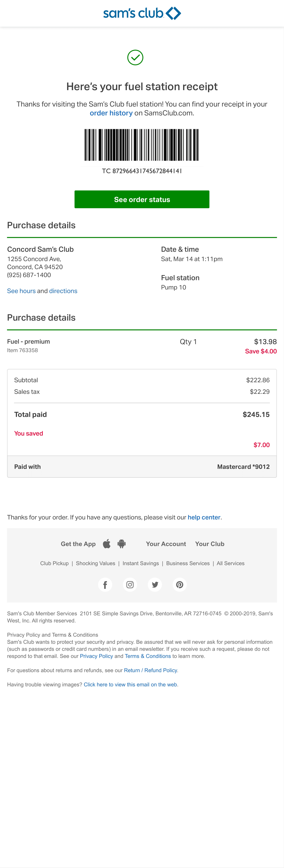Open the order history link
The height and width of the screenshot is (868, 284).
(x=111, y=113)
